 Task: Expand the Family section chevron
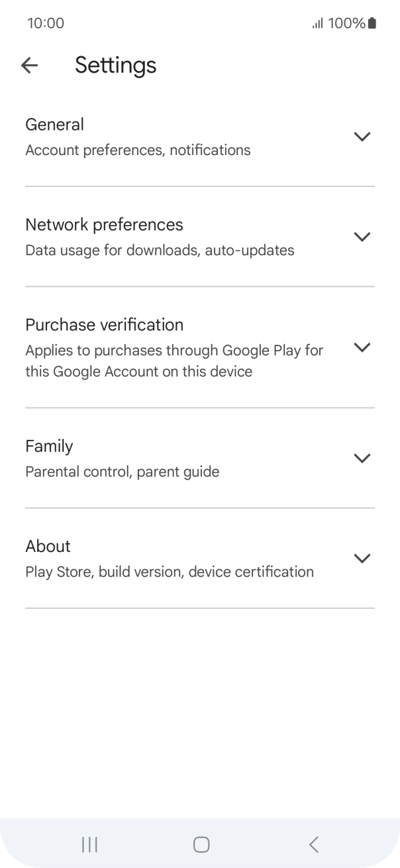[362, 458]
